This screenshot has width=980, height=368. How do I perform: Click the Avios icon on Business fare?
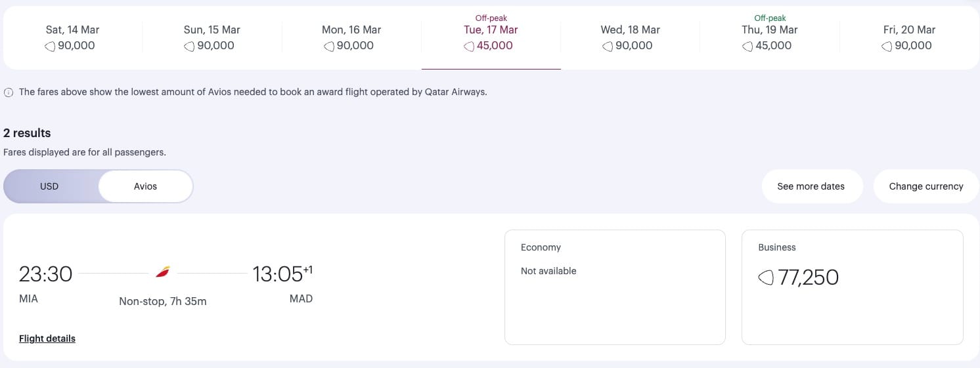pos(766,278)
